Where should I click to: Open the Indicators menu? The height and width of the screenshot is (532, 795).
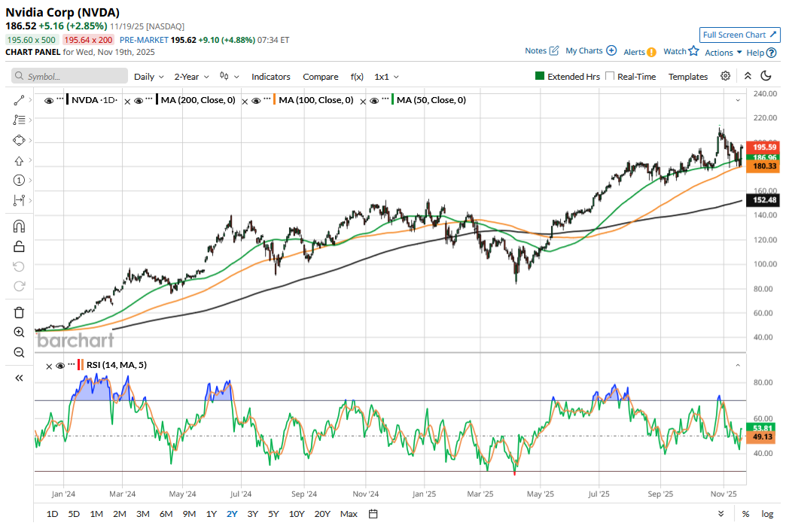click(270, 77)
